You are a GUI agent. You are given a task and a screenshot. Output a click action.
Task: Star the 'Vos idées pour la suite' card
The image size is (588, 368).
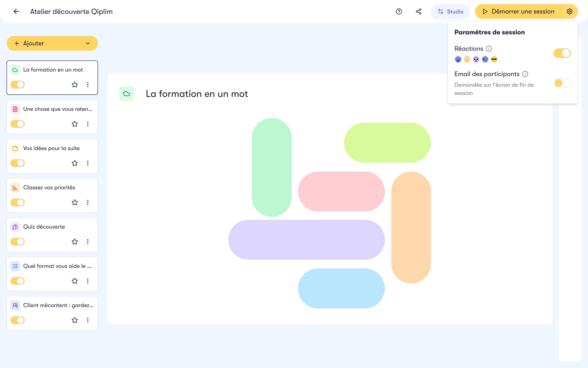(x=75, y=163)
